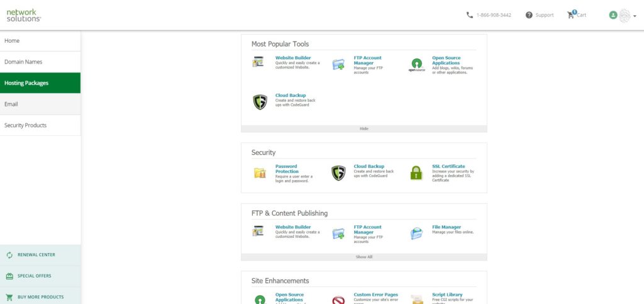644x304 pixels.
Task: Open FTP Account Manager link in Most Popular Tools
Action: 367,60
